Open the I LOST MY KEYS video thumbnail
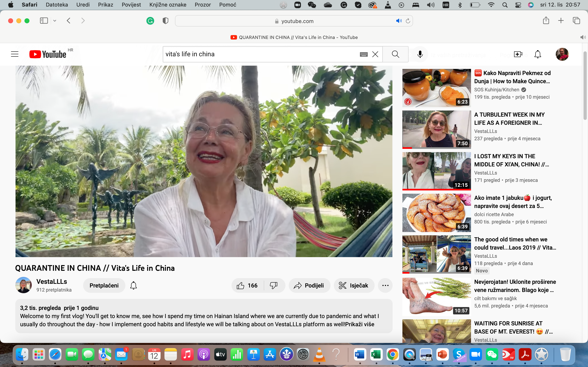 436,171
